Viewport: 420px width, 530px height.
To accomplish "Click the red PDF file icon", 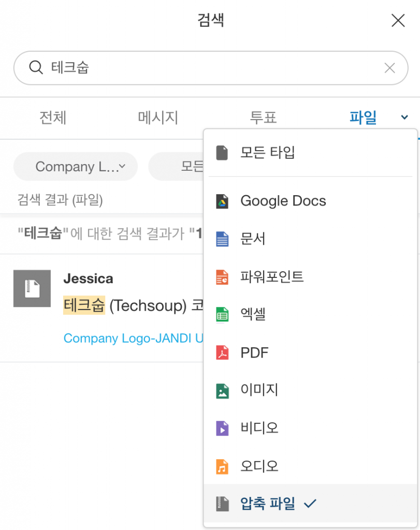I will pyautogui.click(x=222, y=354).
